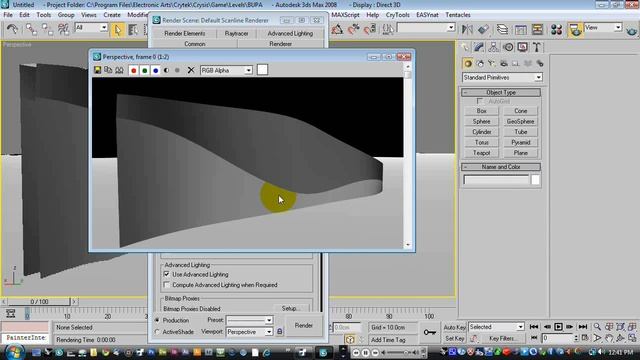Click the object name input field

click(496, 180)
